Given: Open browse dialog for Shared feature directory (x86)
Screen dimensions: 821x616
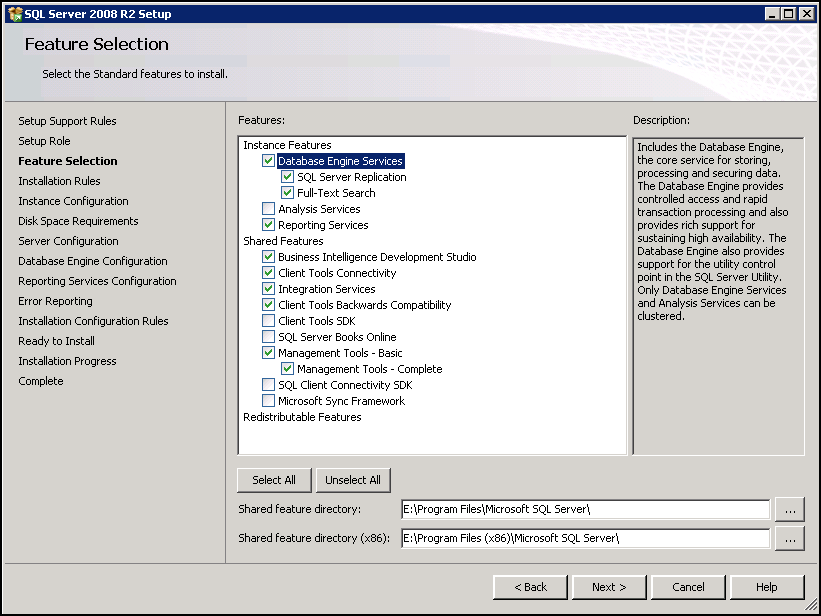Looking at the screenshot, I should (x=790, y=539).
